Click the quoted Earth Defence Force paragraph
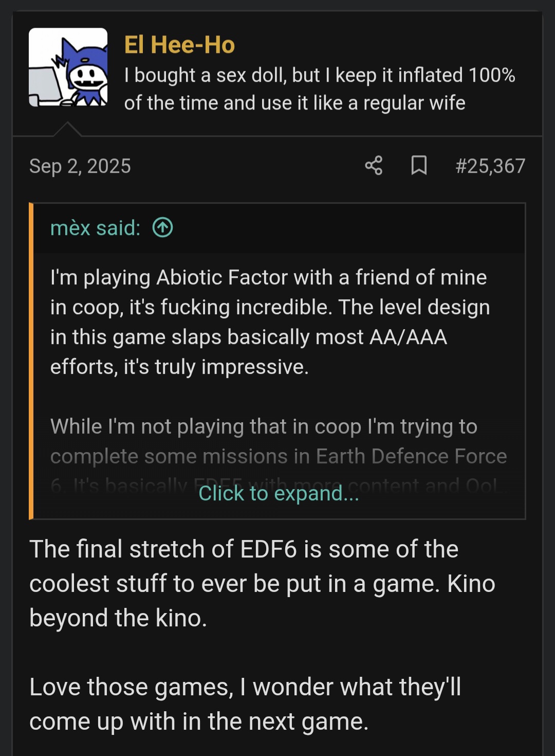Screen dimensions: 555x756 (x=277, y=441)
